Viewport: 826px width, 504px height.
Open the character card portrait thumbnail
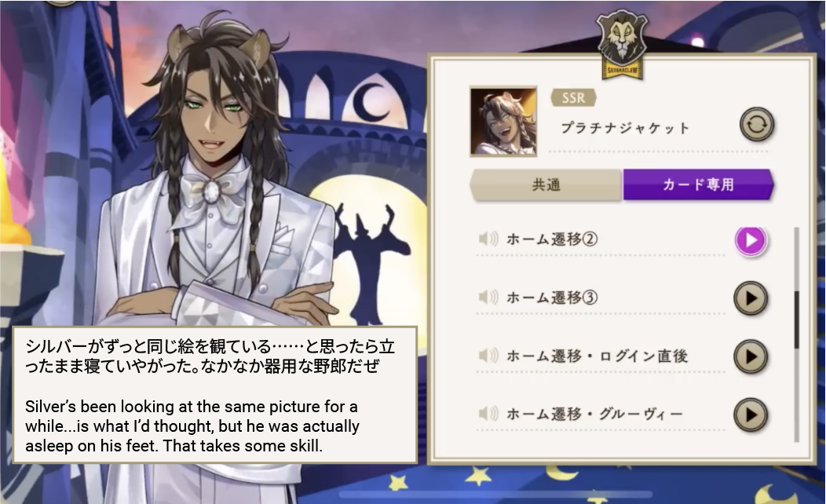[503, 122]
